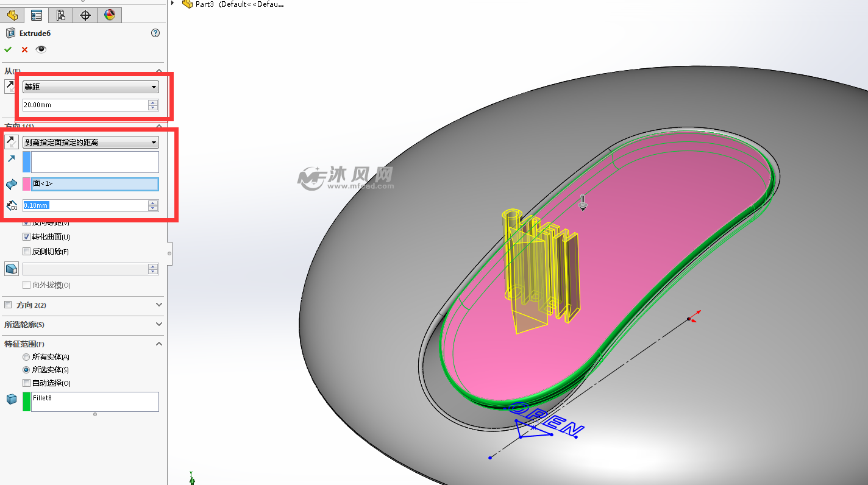Click the Part3 part icon in the viewport
The width and height of the screenshot is (868, 485).
188,4
